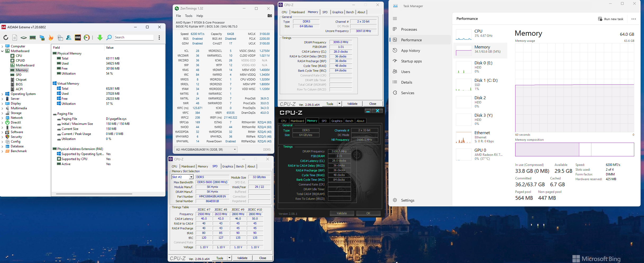
Task: Open Tools dropdown arrow in CPU-Z SPD window
Action: coord(229,258)
